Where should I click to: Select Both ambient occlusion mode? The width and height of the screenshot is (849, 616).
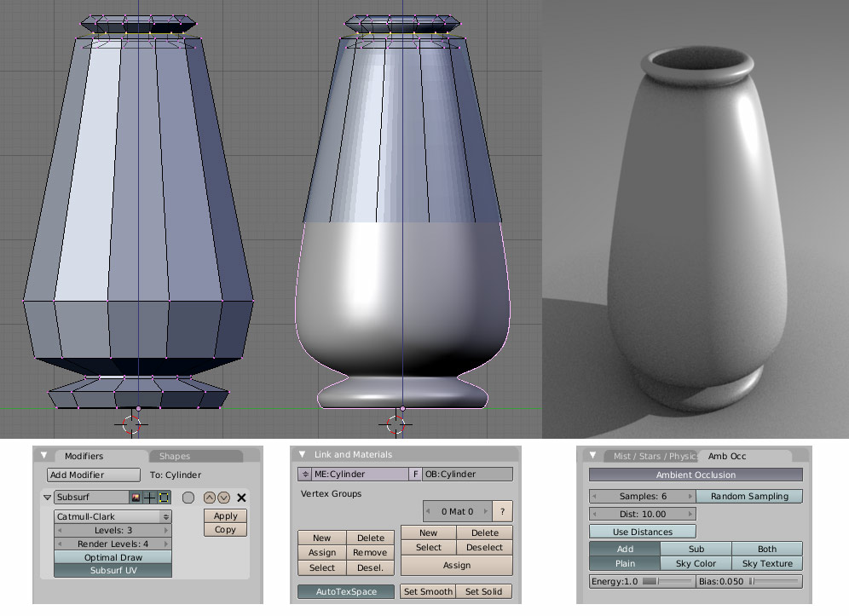click(766, 549)
